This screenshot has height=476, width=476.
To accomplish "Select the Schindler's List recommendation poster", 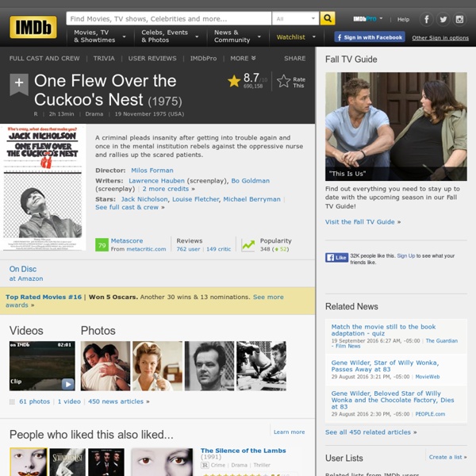I will pos(67,462).
